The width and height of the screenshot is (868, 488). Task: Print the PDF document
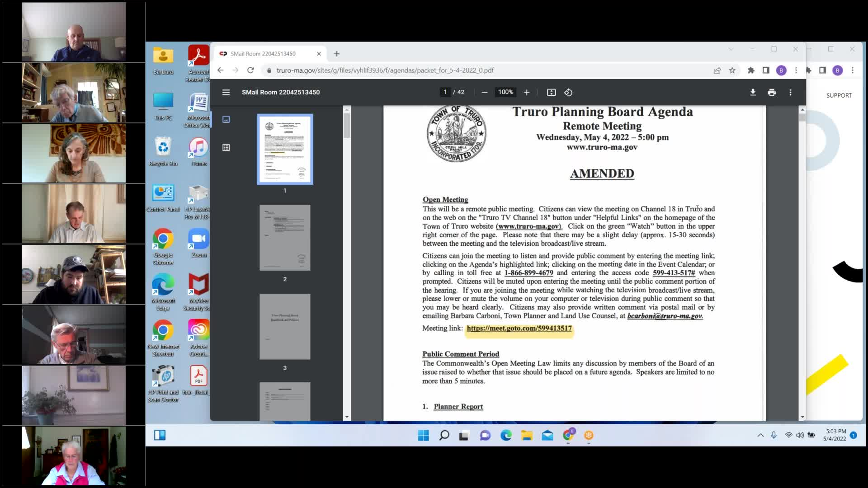[772, 92]
